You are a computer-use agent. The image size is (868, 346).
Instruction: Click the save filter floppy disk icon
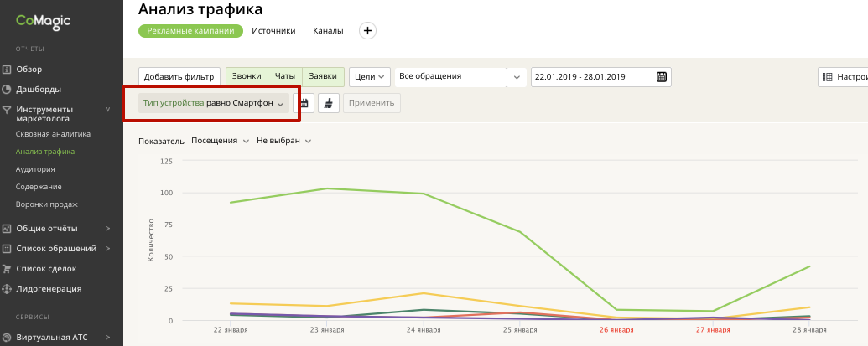point(304,103)
